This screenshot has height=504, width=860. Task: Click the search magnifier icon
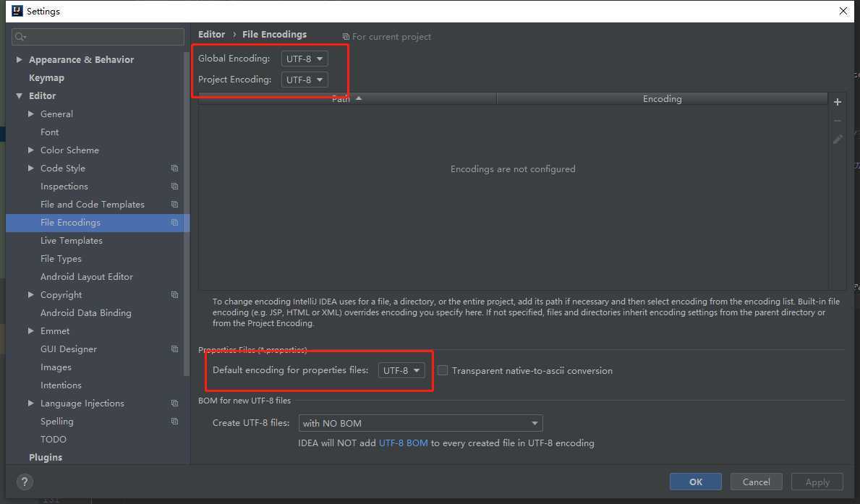coord(20,37)
